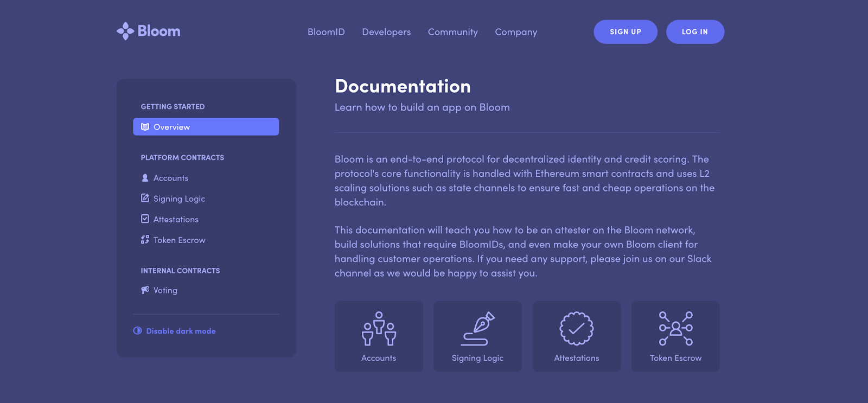Click the edit icon beside Signing Logic
868x403 pixels.
tap(145, 198)
